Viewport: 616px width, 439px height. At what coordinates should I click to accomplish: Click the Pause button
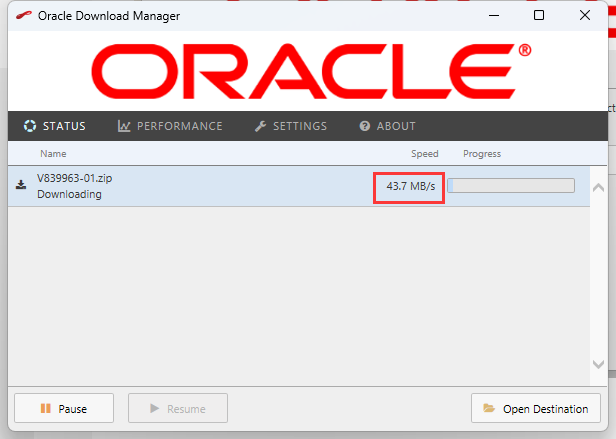coord(64,408)
